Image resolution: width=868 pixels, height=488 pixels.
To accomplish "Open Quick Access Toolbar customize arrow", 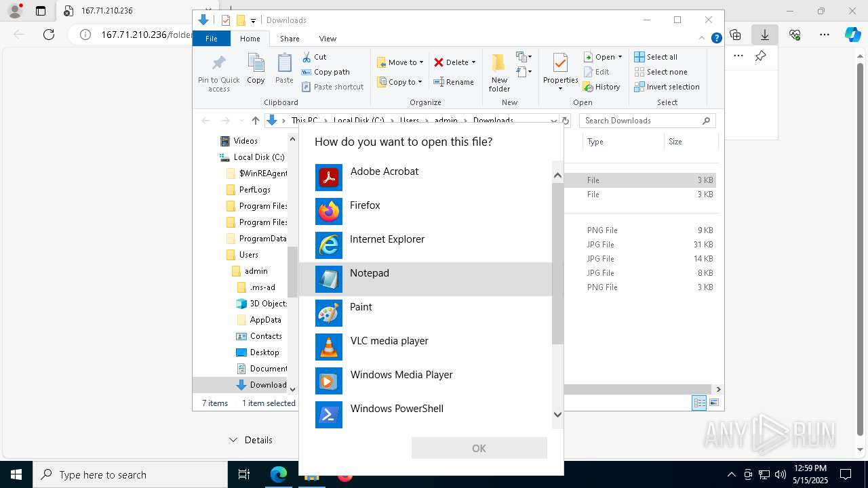I will click(253, 20).
